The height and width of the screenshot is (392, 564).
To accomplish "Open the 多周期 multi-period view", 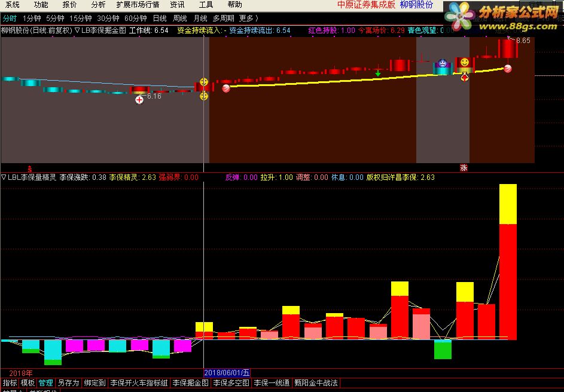I will (x=223, y=19).
